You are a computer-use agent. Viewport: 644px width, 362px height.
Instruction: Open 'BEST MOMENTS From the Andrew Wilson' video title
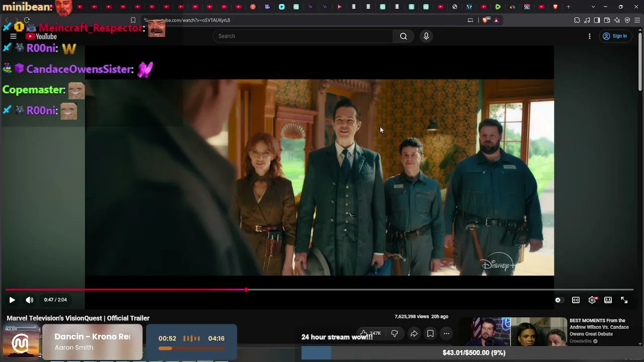(599, 327)
